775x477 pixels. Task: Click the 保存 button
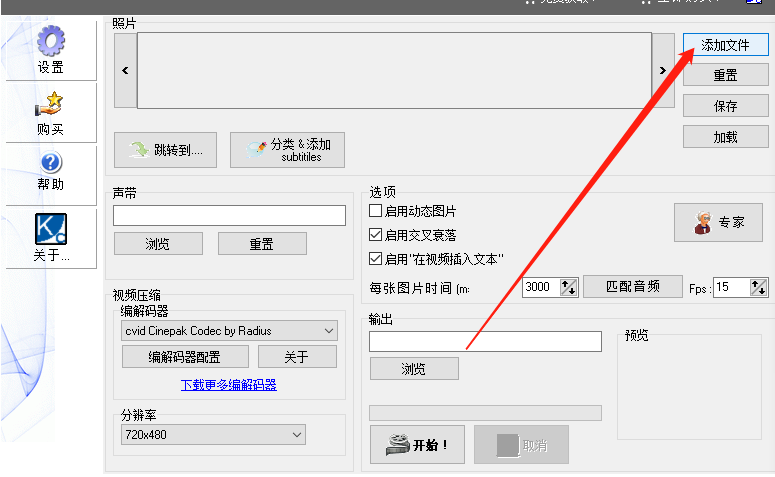tap(726, 106)
